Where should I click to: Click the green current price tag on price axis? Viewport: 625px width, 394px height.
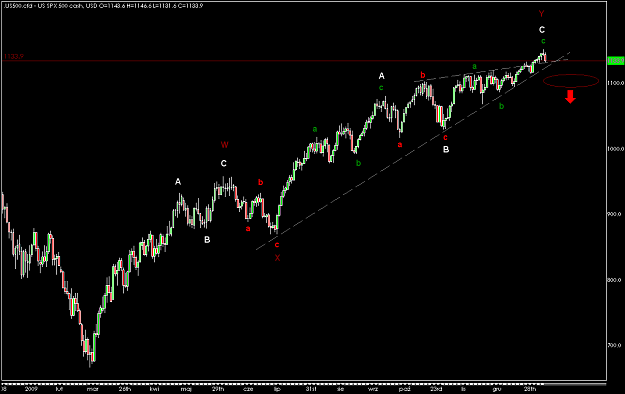click(615, 61)
